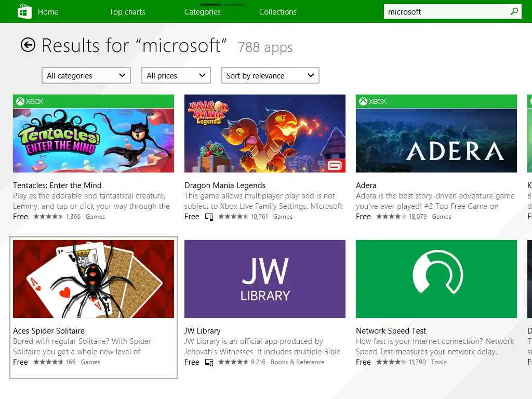Open the Tentacles: Enter the Mind thumbnail

(94, 134)
